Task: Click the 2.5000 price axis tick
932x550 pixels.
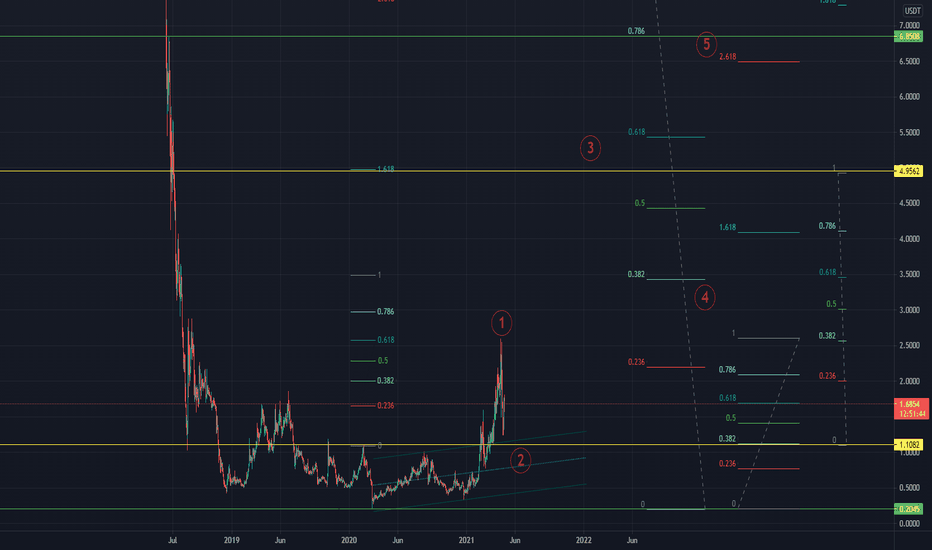Action: (909, 345)
